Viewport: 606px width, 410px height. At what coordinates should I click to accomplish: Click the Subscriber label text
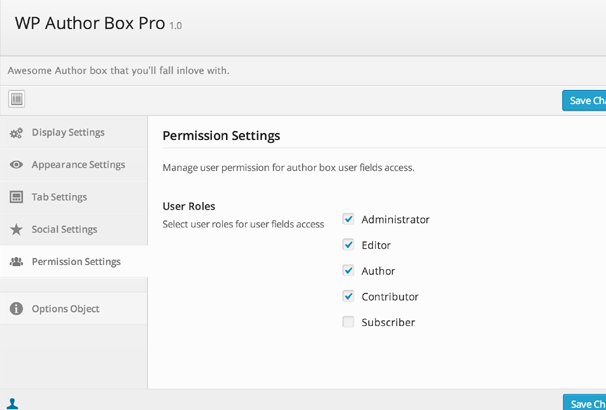tap(388, 322)
